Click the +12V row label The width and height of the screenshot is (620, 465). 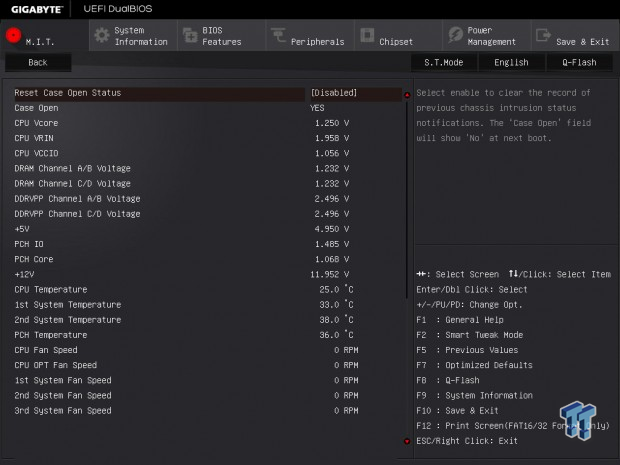(24, 274)
